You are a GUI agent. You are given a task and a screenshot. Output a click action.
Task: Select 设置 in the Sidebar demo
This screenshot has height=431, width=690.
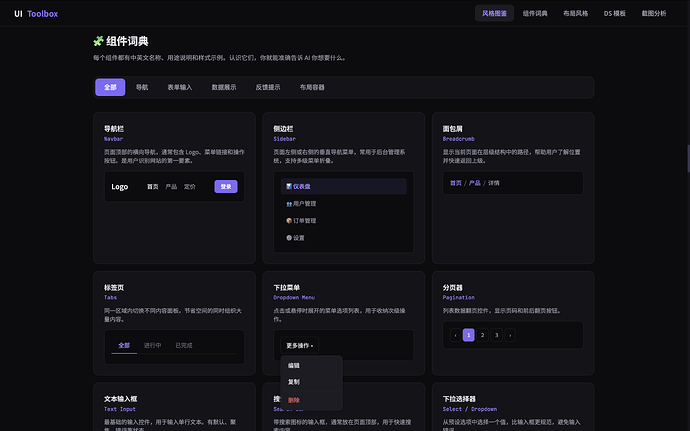point(344,238)
